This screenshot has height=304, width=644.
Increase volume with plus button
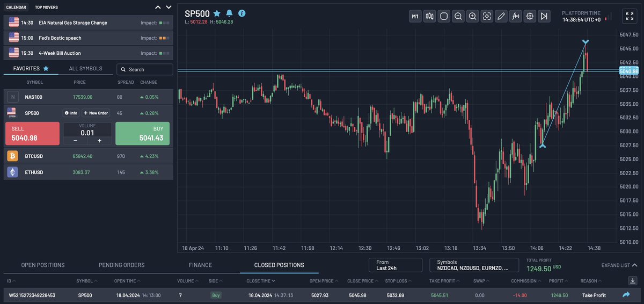point(99,141)
